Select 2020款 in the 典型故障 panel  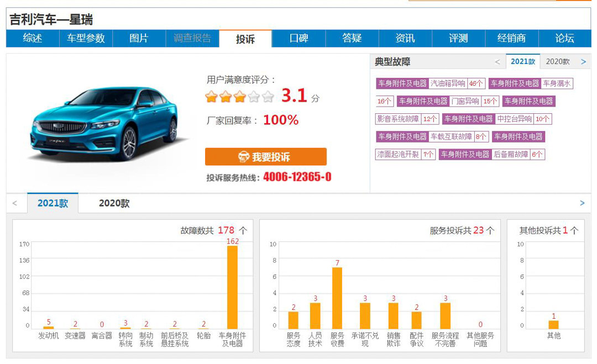click(557, 62)
